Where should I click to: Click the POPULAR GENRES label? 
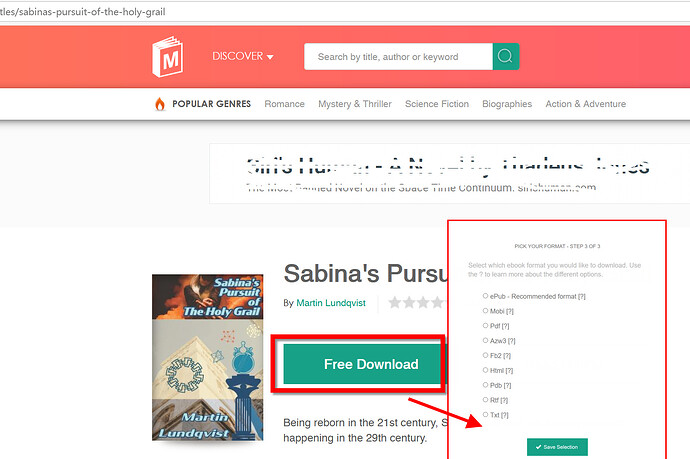tap(212, 104)
